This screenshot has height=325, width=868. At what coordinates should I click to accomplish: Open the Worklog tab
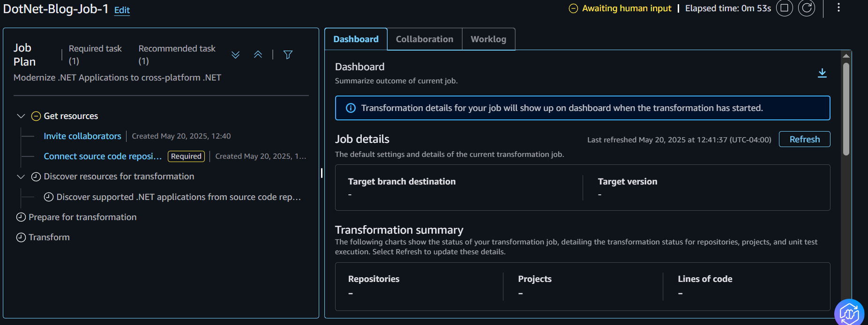coord(488,39)
